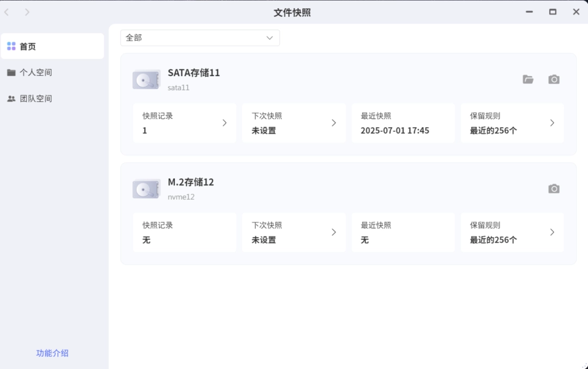Screen dimensions: 588x369
Task: Open 下次快照 settings for SATA存储11
Action: tap(293, 123)
